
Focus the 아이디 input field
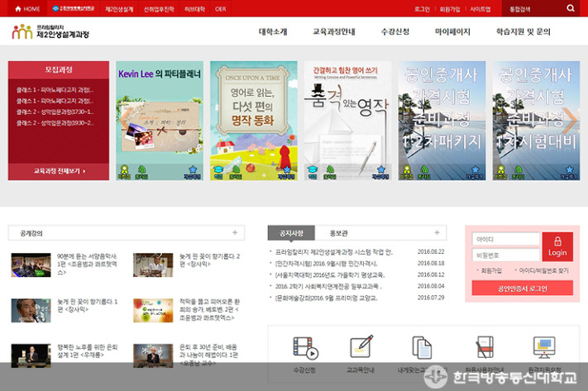click(505, 239)
